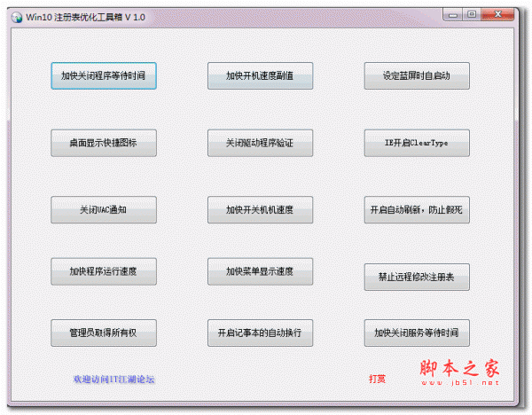Click the 关闭UAC通知 button

tap(104, 209)
